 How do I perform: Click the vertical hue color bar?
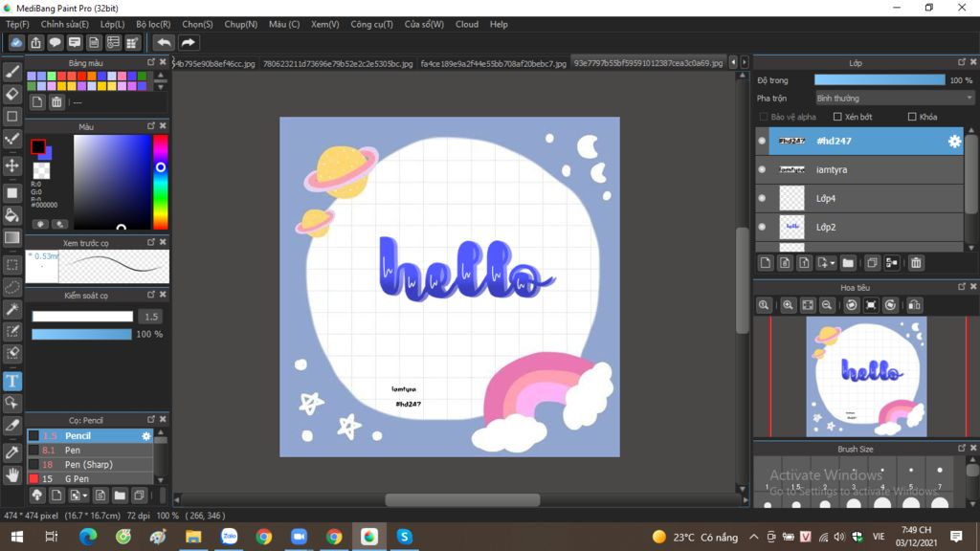point(161,182)
